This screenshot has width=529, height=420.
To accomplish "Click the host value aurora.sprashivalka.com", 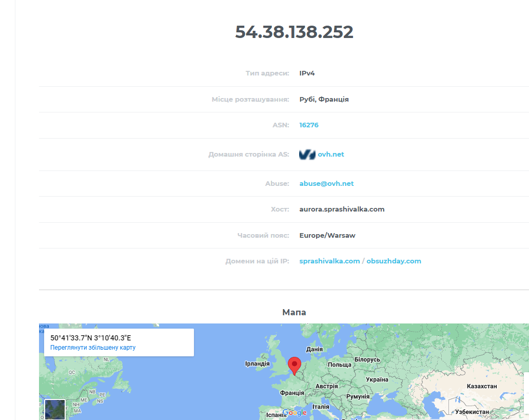I will (x=342, y=209).
